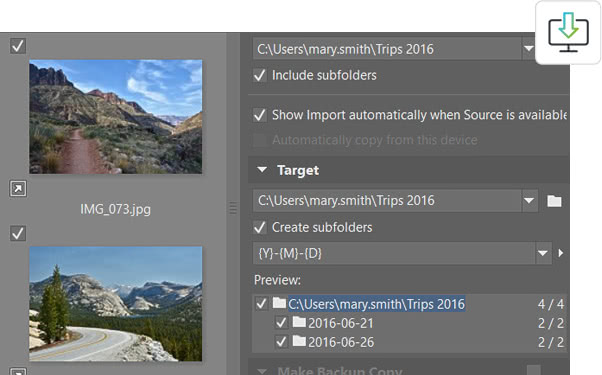Uncheck Include subfolders
This screenshot has width=602, height=375.
(260, 75)
